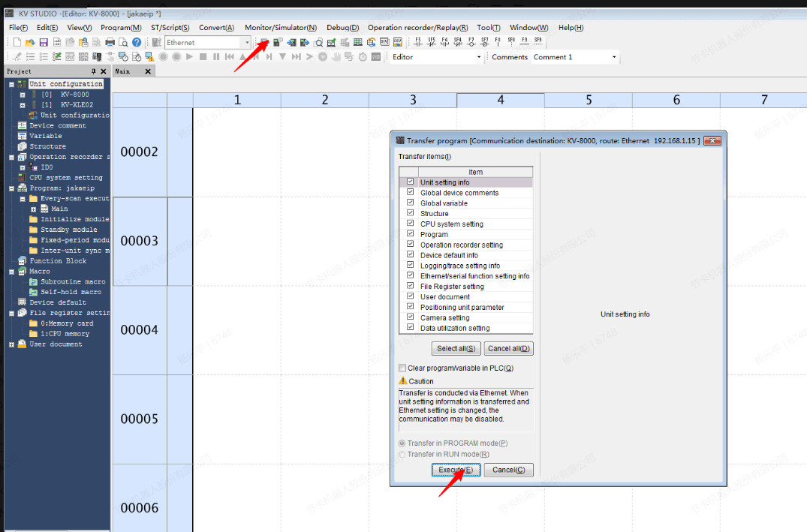Insert F5 normally-open contact from toolbar
807x532 pixels.
(x=418, y=42)
